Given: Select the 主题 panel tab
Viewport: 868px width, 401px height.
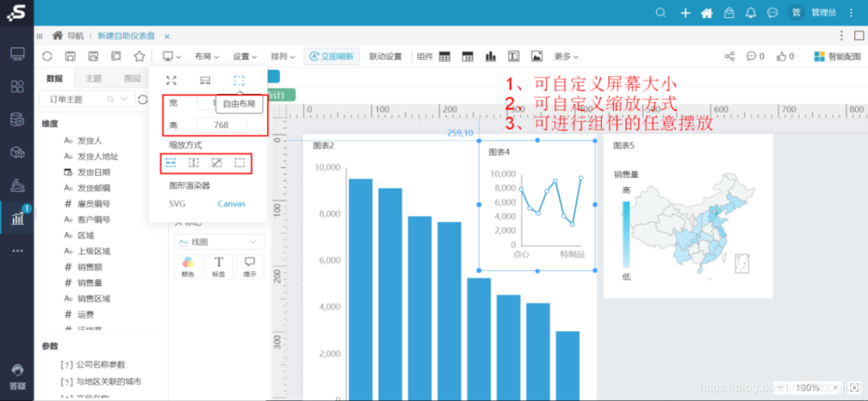Looking at the screenshot, I should point(93,79).
